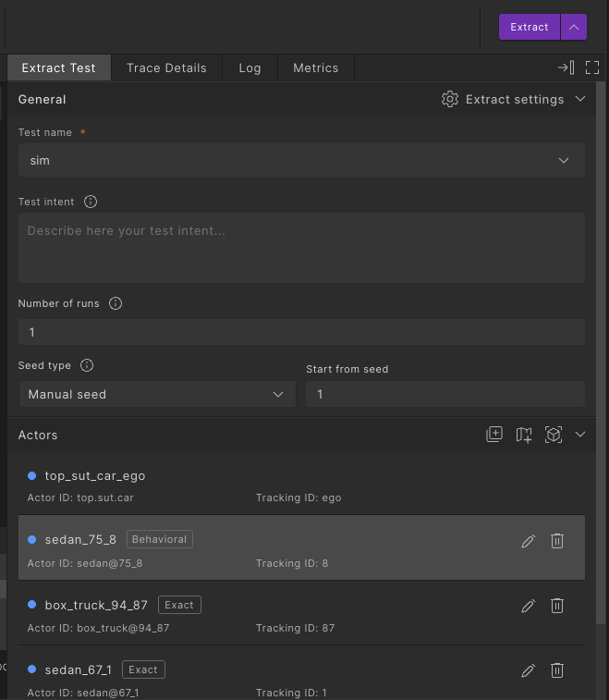The image size is (609, 700).
Task: Click the add actor plus icon
Action: [x=494, y=435]
